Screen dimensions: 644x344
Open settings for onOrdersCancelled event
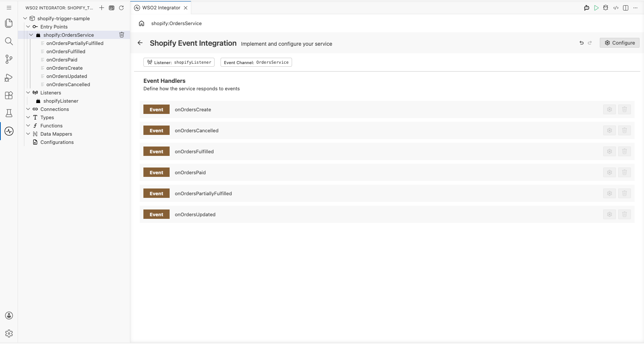click(610, 130)
